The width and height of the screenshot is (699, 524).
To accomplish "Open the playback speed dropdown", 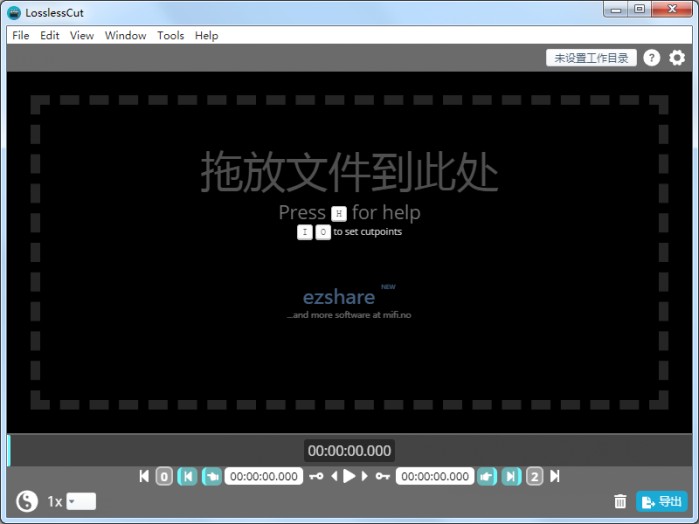I will point(81,501).
